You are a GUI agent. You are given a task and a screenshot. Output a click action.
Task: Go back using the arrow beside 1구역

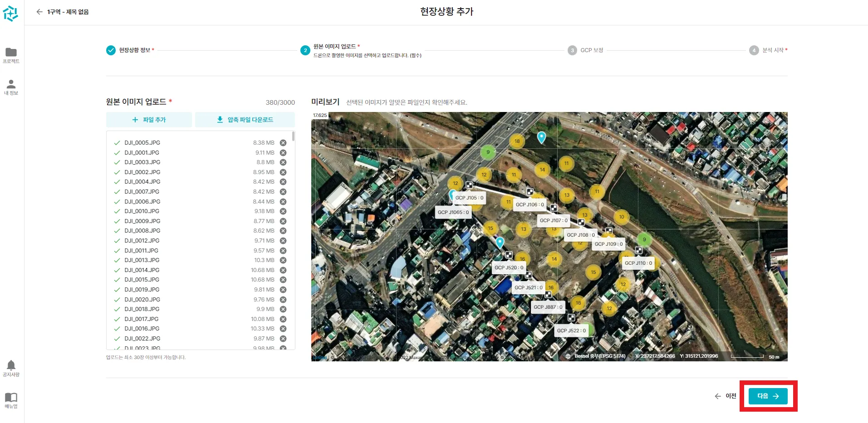click(x=39, y=12)
